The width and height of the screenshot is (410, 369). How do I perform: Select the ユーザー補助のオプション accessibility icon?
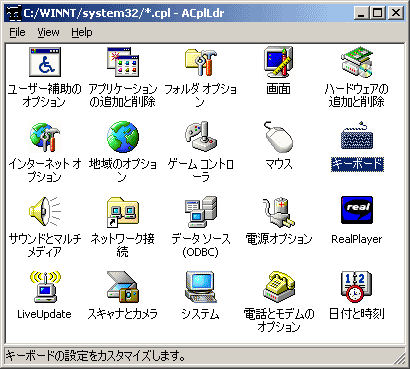(44, 62)
